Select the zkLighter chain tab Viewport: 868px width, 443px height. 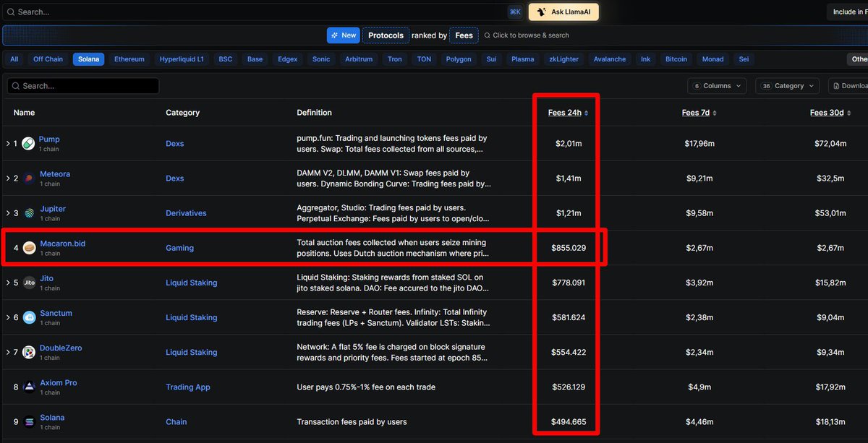tap(564, 59)
